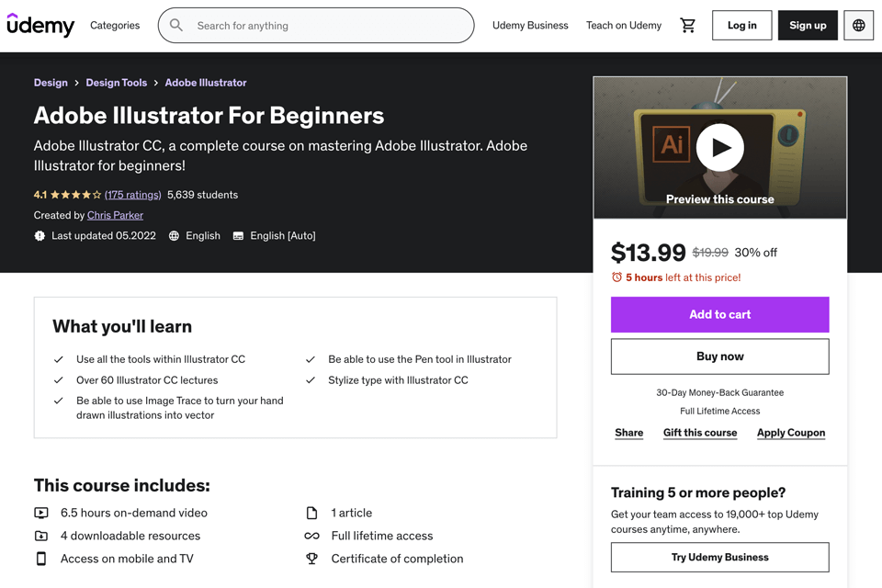The image size is (882, 588).
Task: Click 'What you'll learn' heading
Action: [x=122, y=326]
